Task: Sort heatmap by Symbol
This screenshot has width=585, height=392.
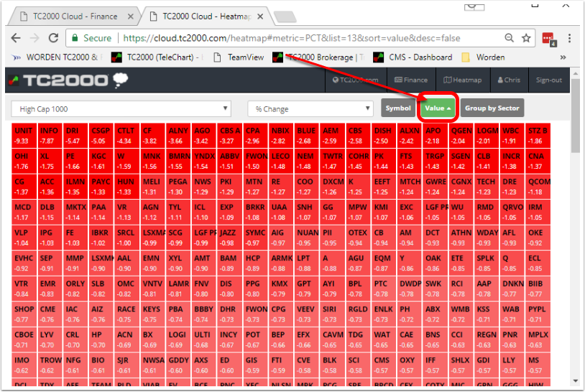Action: 398,108
